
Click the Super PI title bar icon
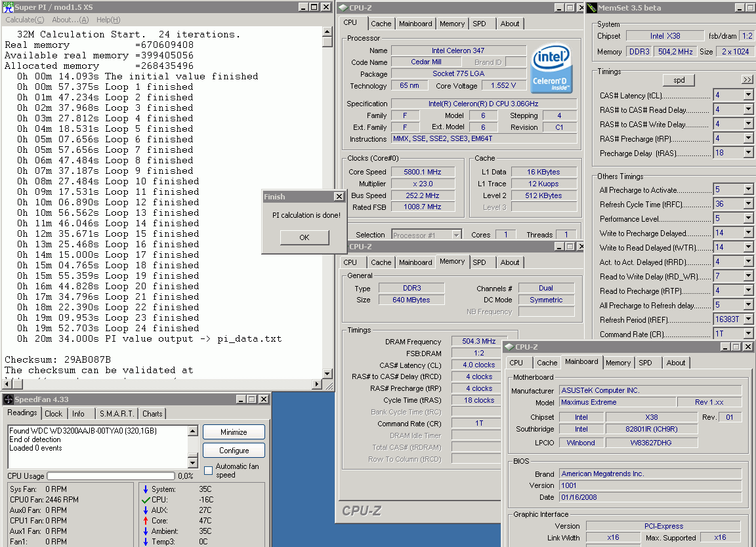click(x=8, y=7)
